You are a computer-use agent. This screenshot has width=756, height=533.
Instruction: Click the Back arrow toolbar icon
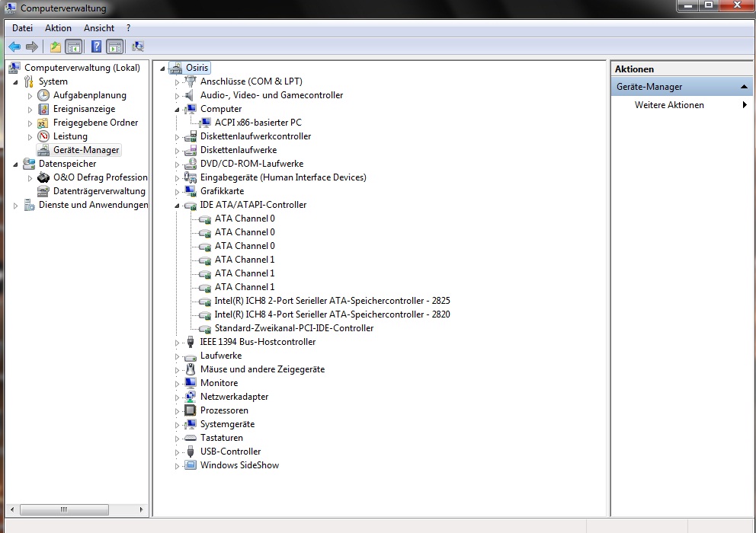tap(14, 46)
